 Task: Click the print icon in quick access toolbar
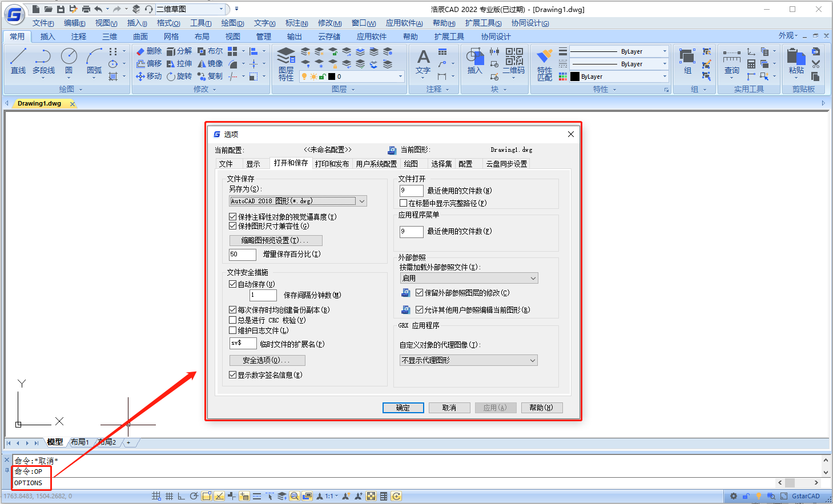tap(86, 9)
